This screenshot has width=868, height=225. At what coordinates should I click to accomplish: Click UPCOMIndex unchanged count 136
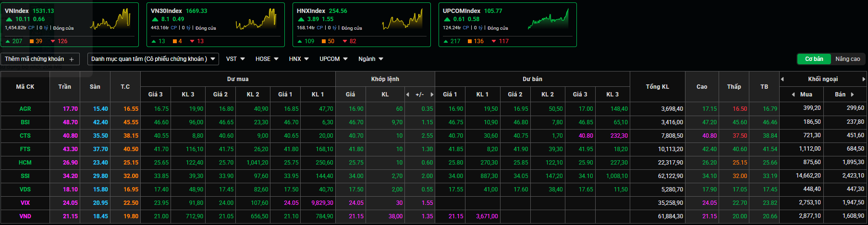click(478, 41)
